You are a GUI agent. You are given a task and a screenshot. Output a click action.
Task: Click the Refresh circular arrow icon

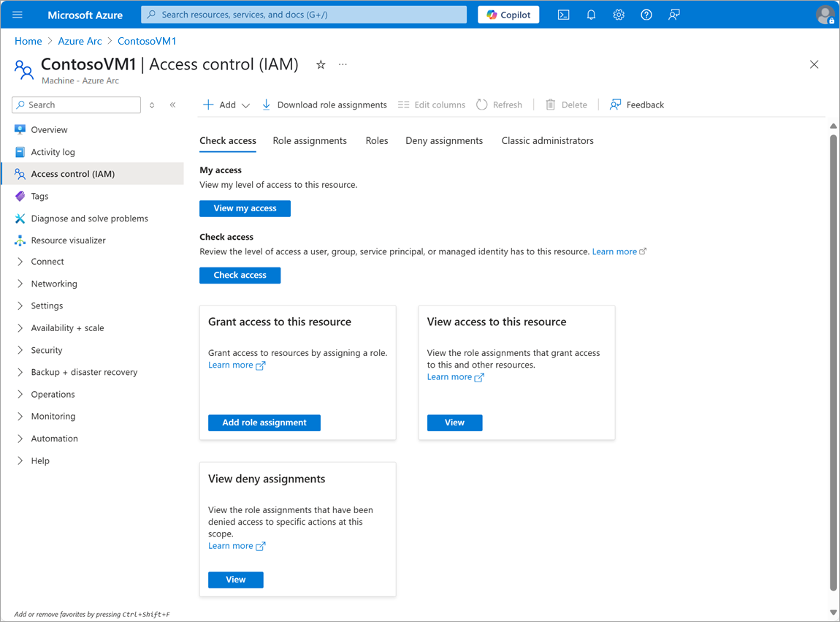coord(481,105)
